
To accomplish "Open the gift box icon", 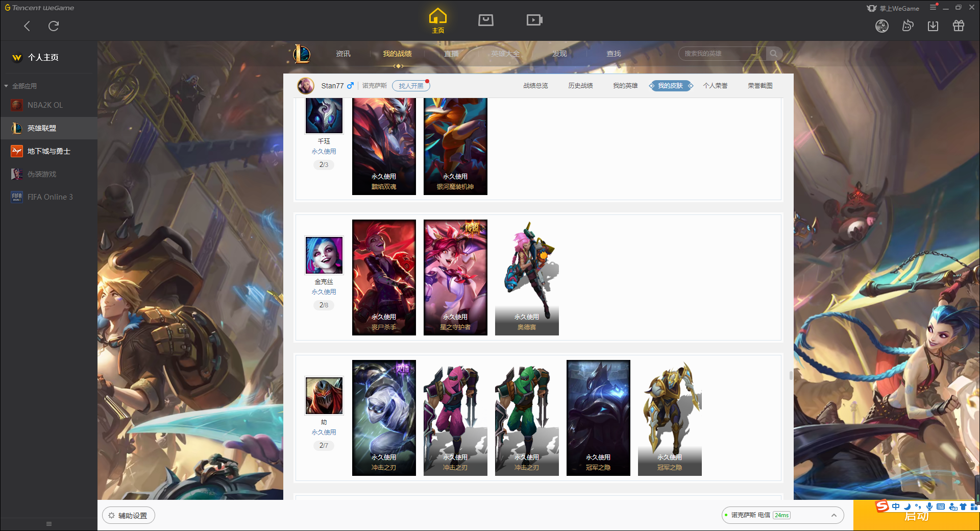I will 959,26.
